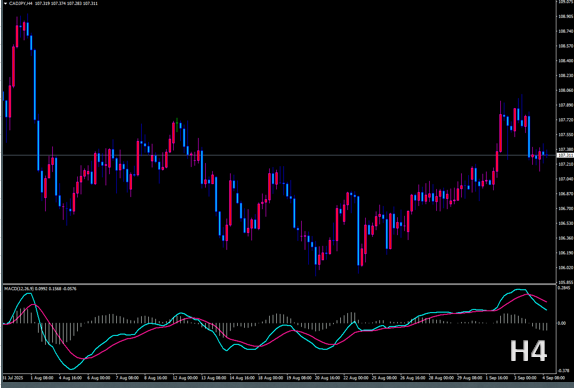
Task: Click the '20 Aug 16:00' time axis label
Action: coord(328,378)
